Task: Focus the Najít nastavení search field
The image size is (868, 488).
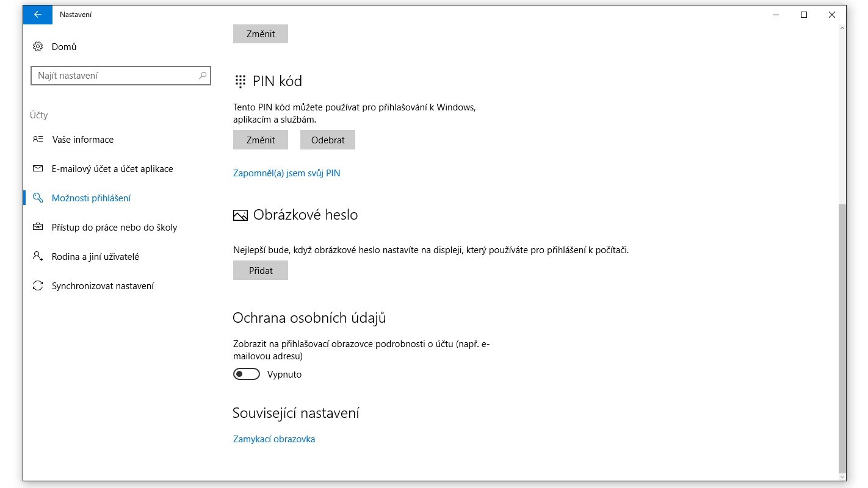Action: (121, 76)
